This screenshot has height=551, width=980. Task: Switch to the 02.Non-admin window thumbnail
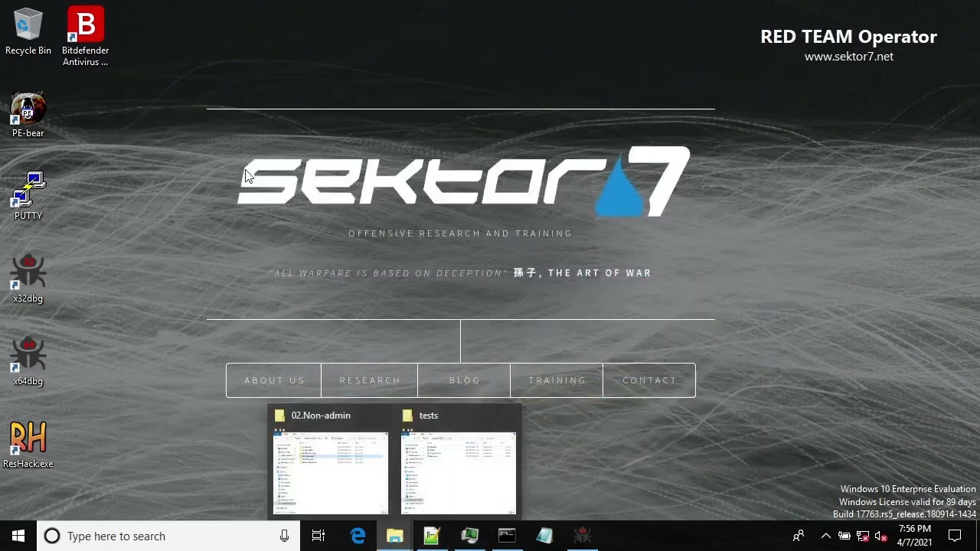[331, 473]
